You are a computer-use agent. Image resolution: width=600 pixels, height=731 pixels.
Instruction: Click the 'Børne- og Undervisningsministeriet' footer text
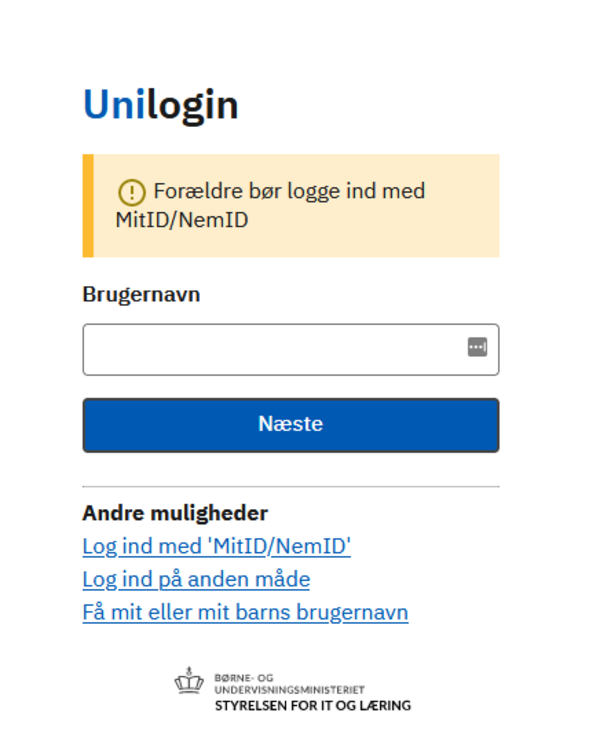[289, 683]
